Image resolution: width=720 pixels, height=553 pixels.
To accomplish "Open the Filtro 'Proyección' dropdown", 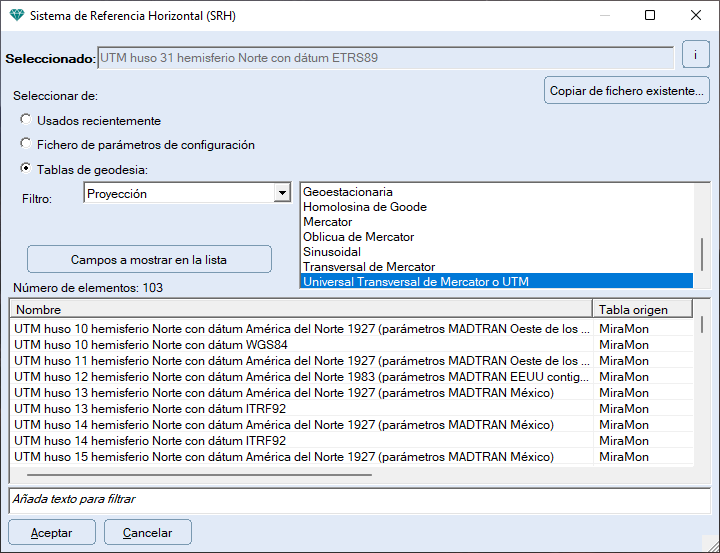I will tap(282, 194).
